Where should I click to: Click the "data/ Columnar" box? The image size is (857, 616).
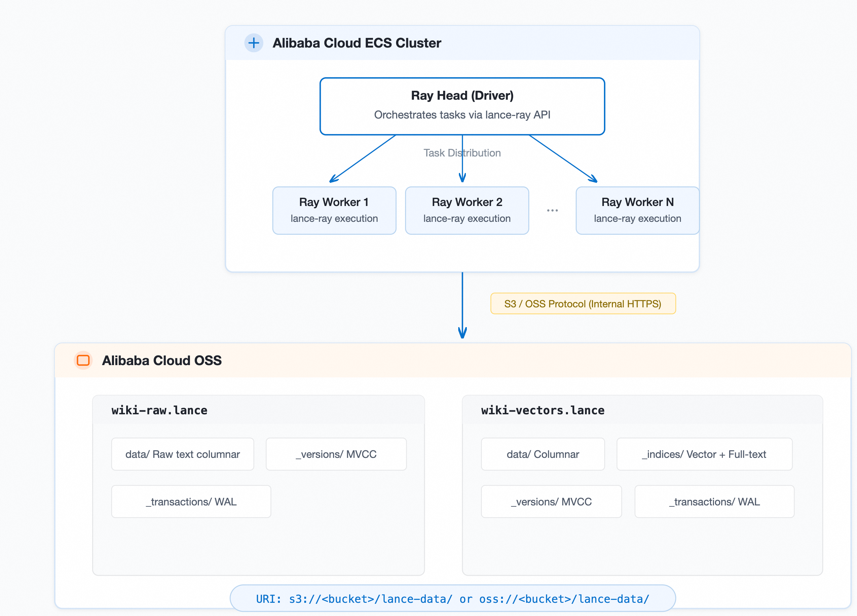click(542, 454)
